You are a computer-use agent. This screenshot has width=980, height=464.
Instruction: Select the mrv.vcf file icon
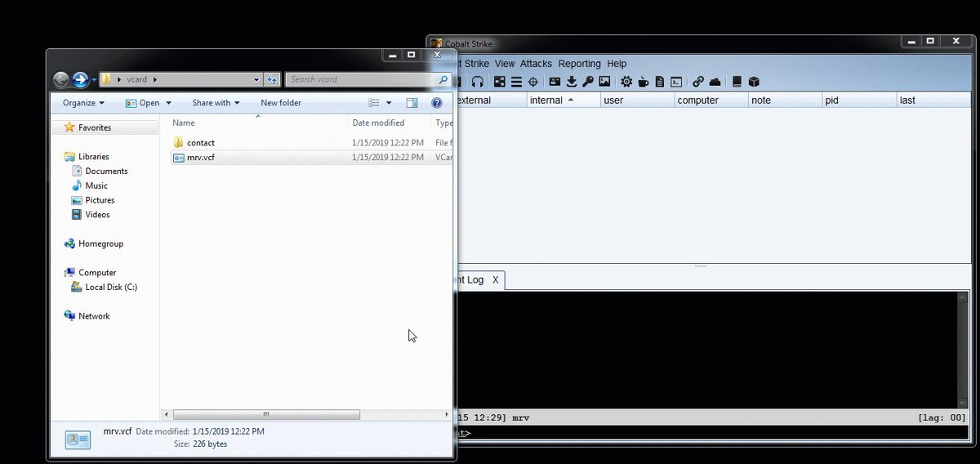click(x=179, y=158)
